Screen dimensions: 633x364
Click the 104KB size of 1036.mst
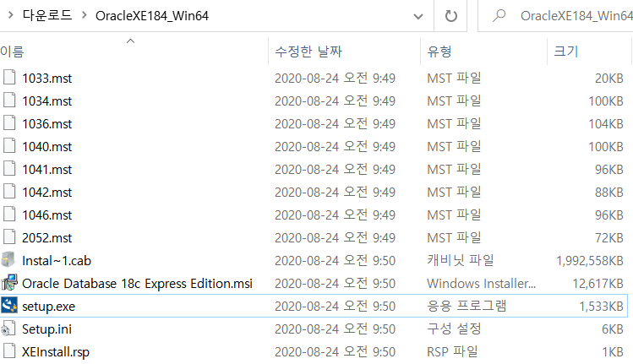coord(606,123)
